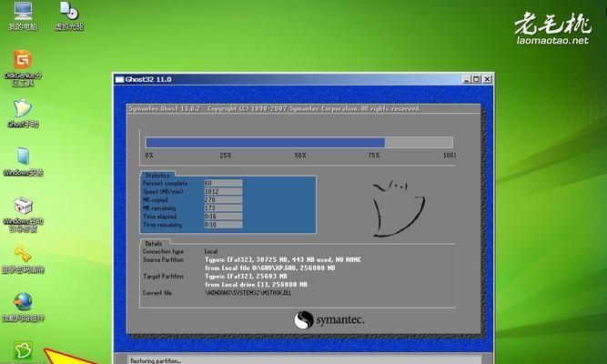
Task: Click the source line with 30725 MB
Action: (x=283, y=259)
